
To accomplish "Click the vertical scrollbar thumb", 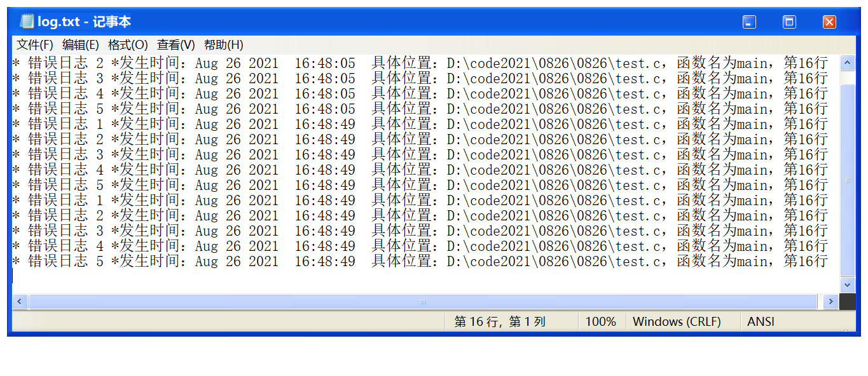I will coord(848,180).
